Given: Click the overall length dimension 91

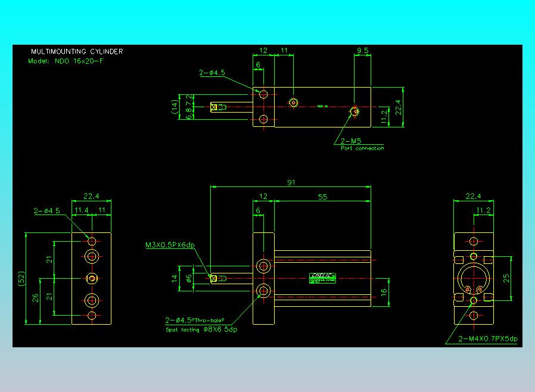Looking at the screenshot, I should click(291, 182).
